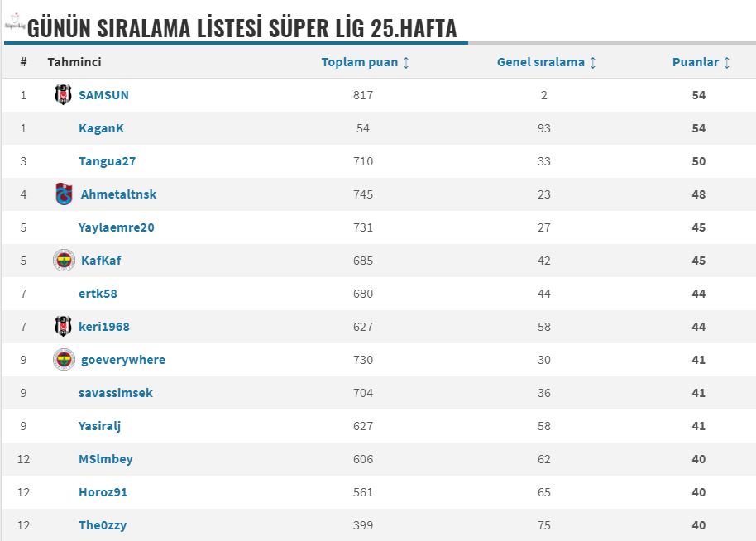The image size is (756, 541).
Task: Open KaganK's profile link
Action: click(101, 128)
